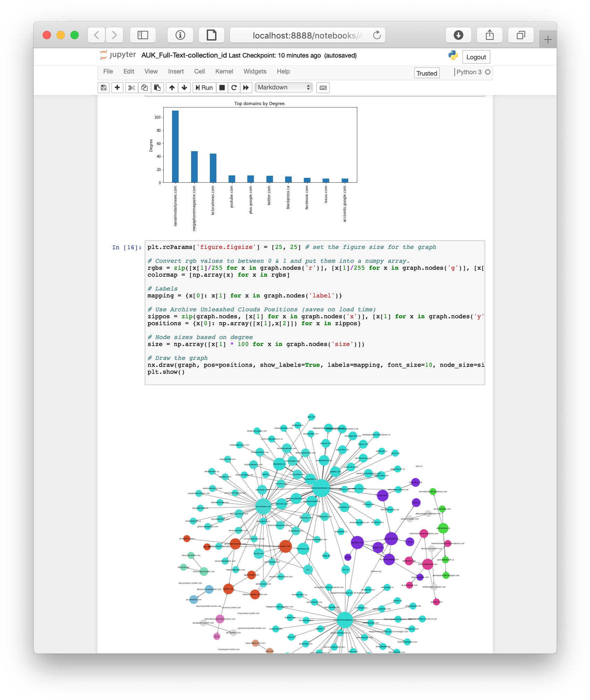Open the Kernel menu
This screenshot has height=700, width=590.
(x=224, y=71)
